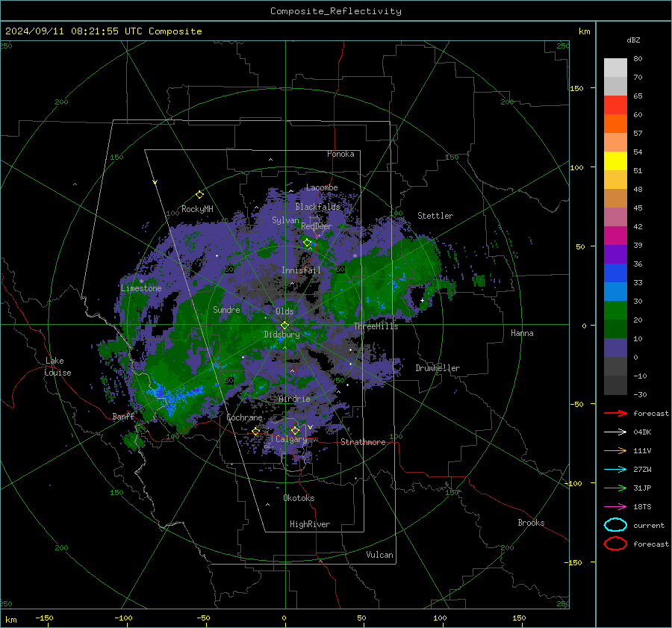Image resolution: width=672 pixels, height=628 pixels.
Task: Click the 'Okotoks' map label
Action: pyautogui.click(x=299, y=498)
